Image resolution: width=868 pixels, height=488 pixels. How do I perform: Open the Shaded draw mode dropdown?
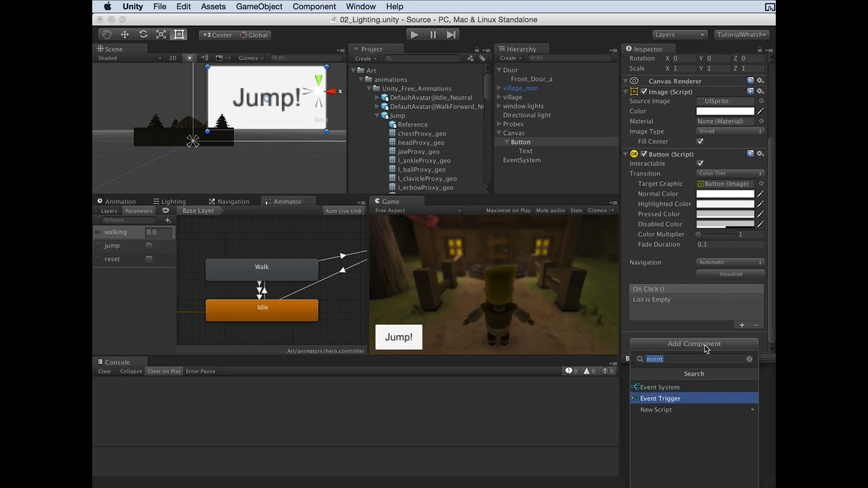tap(130, 58)
